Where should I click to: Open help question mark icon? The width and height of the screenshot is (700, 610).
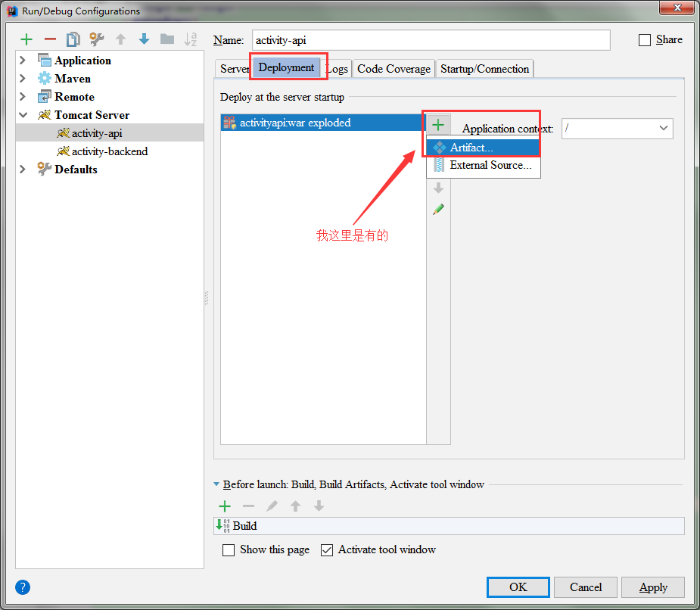click(x=23, y=587)
